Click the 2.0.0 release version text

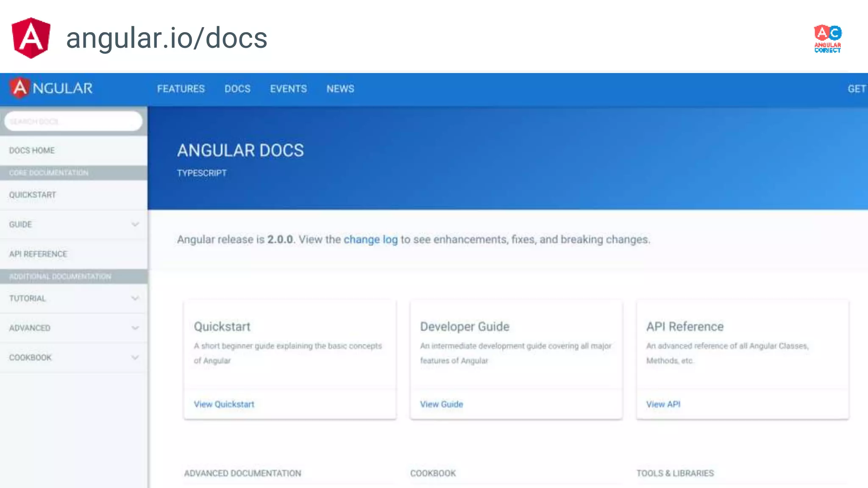(280, 240)
